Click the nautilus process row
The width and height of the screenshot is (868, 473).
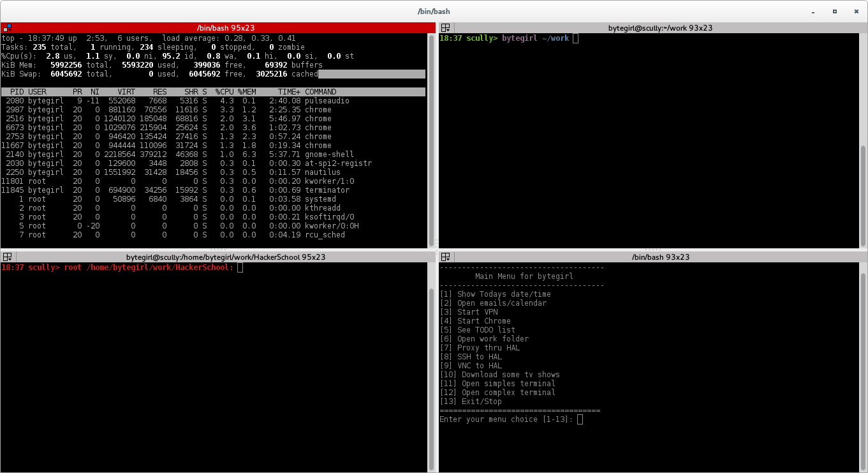point(213,172)
